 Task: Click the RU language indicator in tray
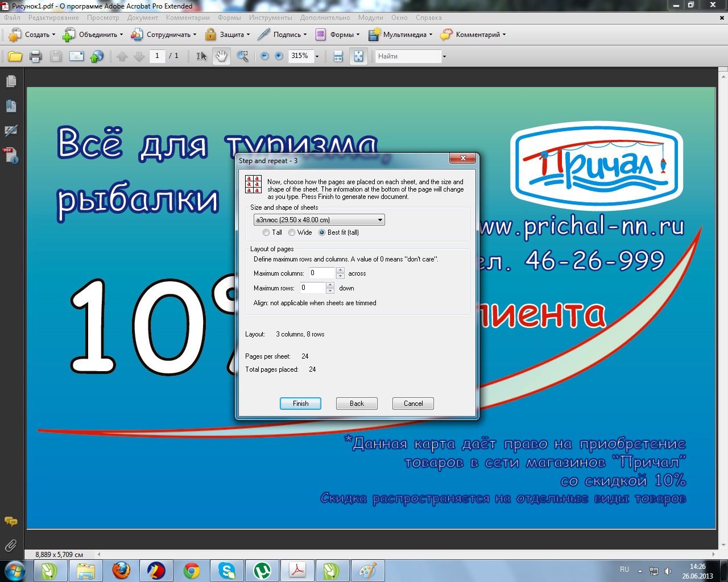tap(624, 569)
